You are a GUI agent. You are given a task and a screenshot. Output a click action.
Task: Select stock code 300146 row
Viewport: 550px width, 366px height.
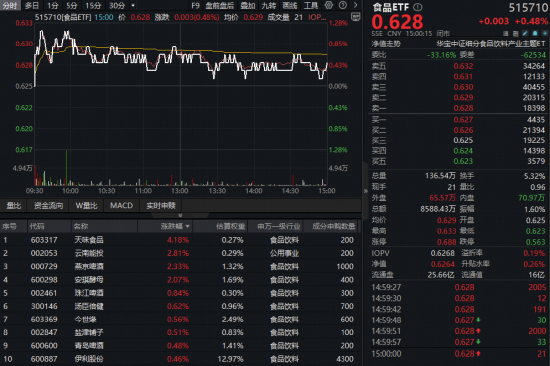(180, 306)
